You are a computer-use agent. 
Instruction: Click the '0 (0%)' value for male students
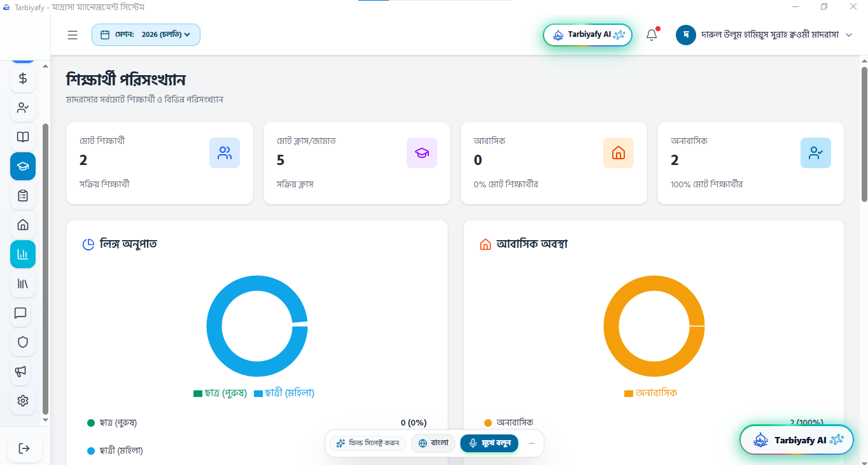pyautogui.click(x=414, y=422)
